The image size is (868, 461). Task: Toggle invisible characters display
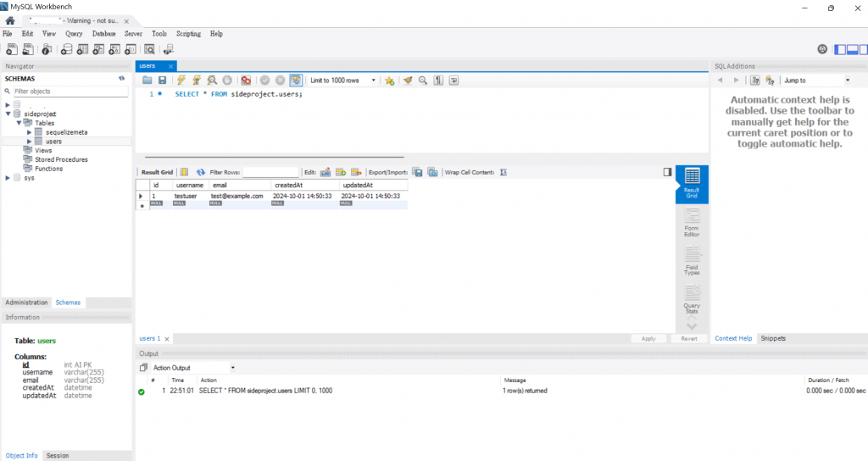(x=438, y=81)
